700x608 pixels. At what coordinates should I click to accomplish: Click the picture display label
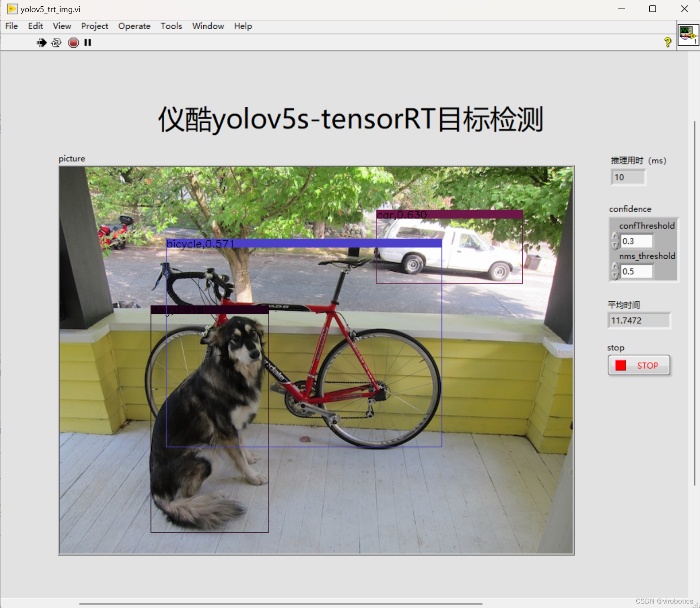72,158
